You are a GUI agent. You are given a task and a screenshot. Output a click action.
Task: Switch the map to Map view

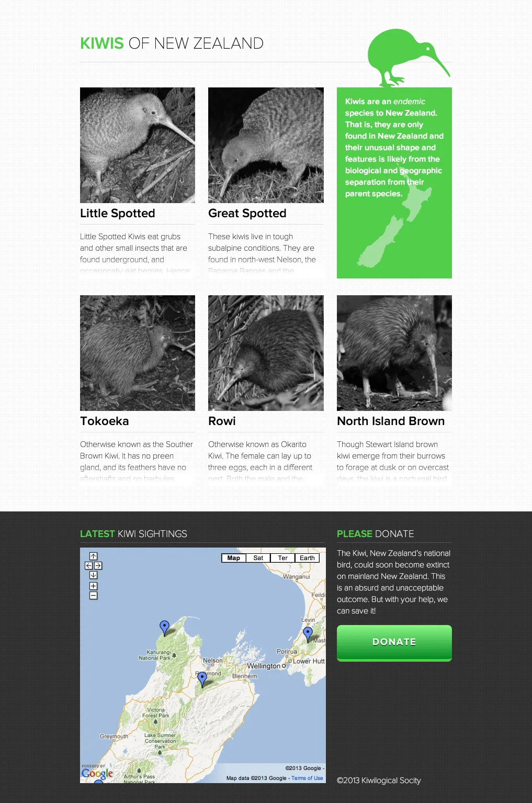pyautogui.click(x=233, y=558)
